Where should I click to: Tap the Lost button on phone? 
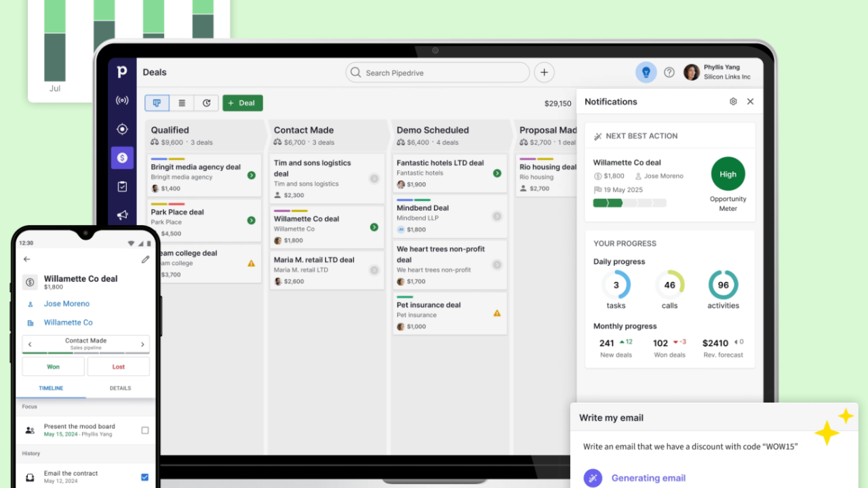pos(118,367)
